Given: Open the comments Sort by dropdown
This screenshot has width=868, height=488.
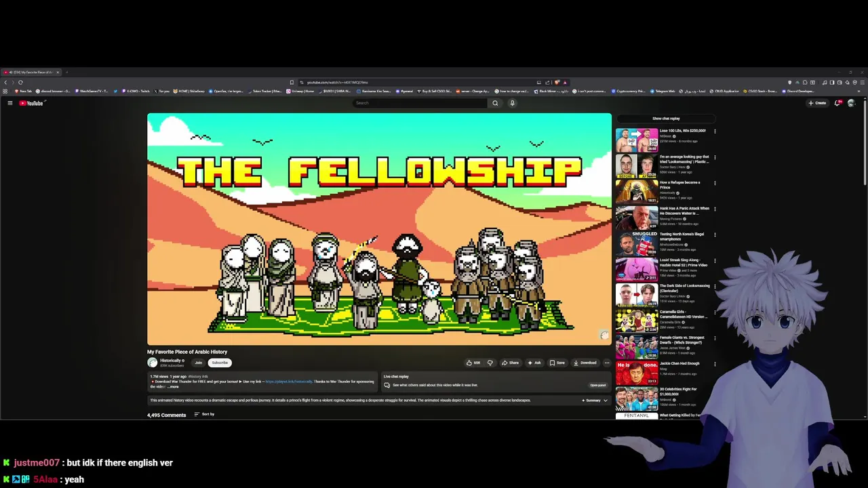Looking at the screenshot, I should pos(204,414).
